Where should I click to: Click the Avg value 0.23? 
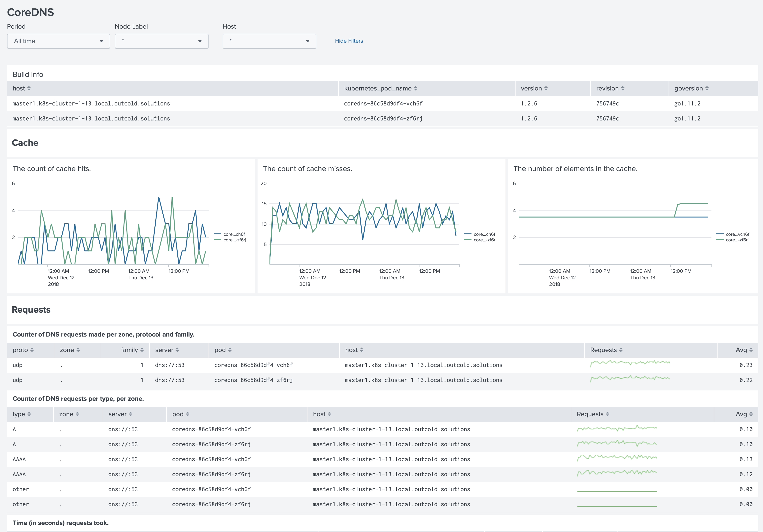pos(746,365)
